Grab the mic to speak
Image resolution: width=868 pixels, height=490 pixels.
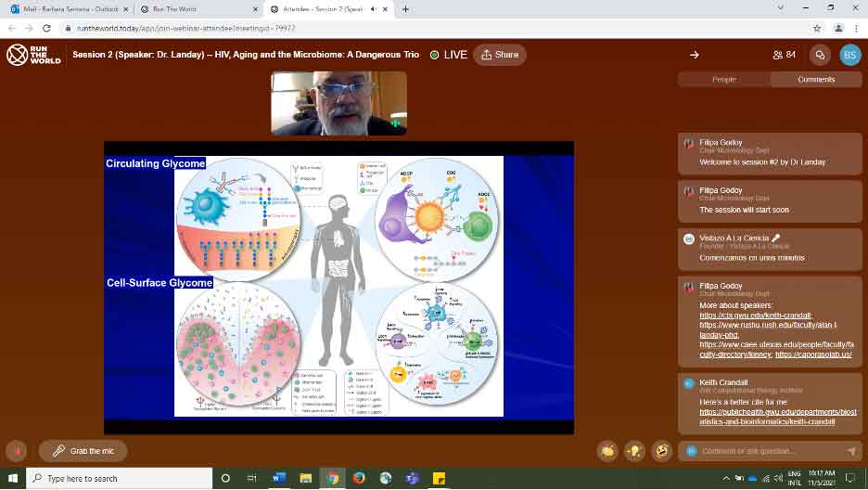(x=83, y=451)
